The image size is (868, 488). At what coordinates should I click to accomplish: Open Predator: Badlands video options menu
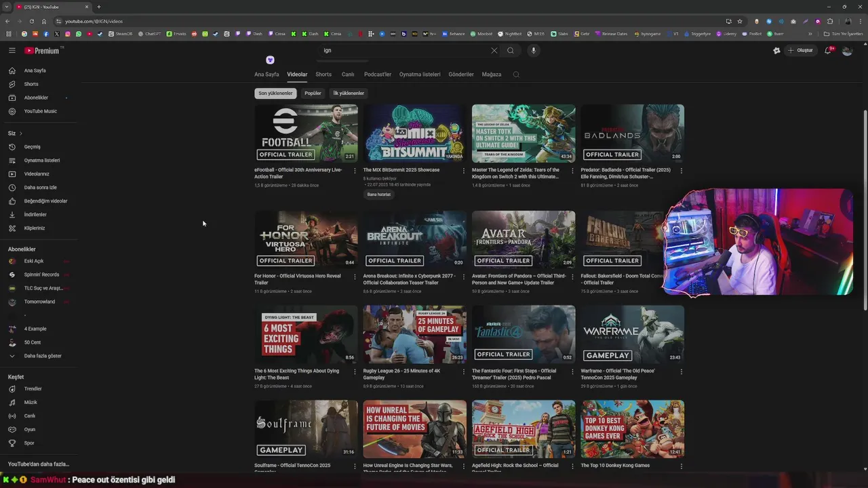(681, 171)
